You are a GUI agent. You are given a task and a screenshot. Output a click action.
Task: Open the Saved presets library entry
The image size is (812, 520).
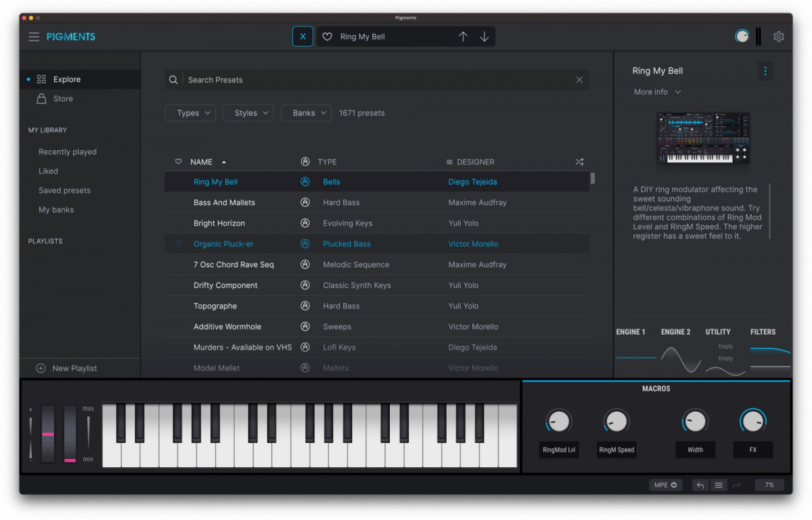[64, 190]
